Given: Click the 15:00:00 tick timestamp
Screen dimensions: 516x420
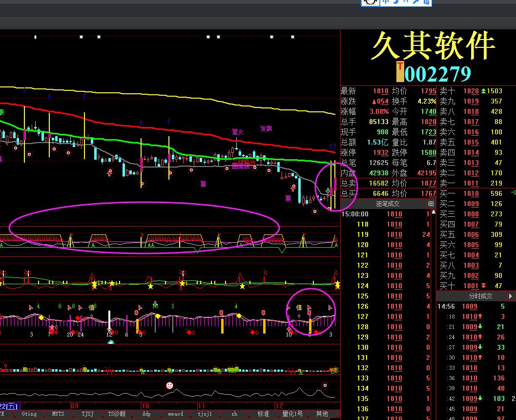Looking at the screenshot, I should [355, 214].
